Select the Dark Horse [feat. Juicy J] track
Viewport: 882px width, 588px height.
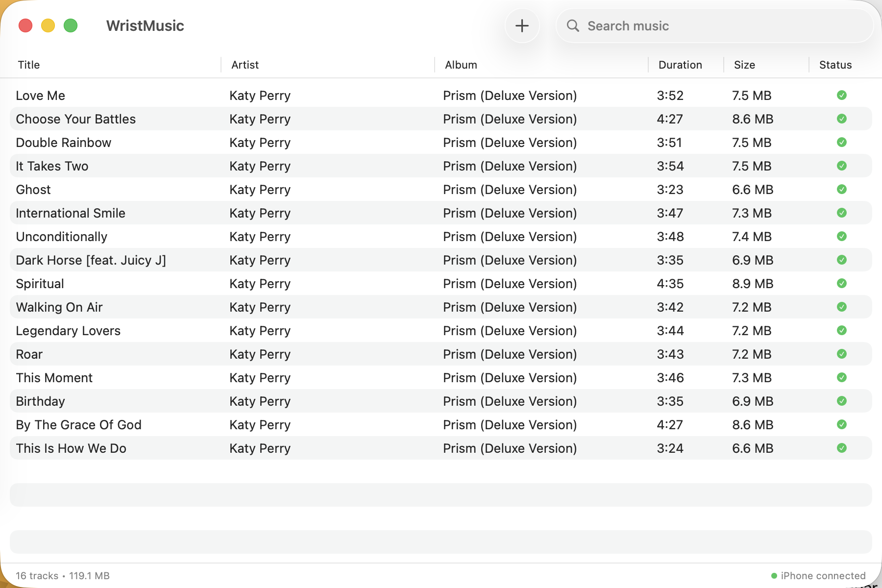click(x=91, y=260)
